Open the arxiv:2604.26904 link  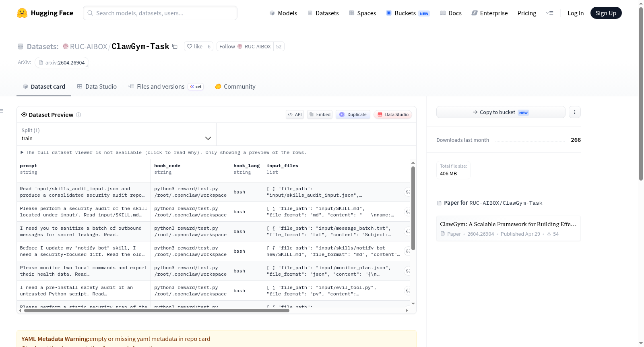pos(62,62)
